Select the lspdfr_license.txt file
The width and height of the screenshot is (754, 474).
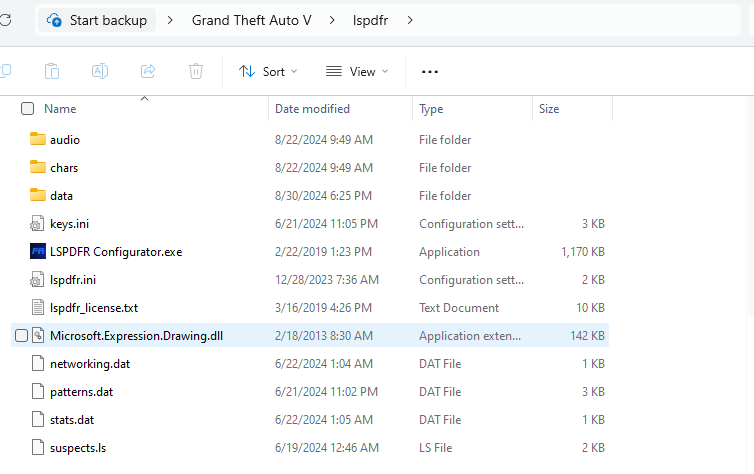tap(94, 308)
